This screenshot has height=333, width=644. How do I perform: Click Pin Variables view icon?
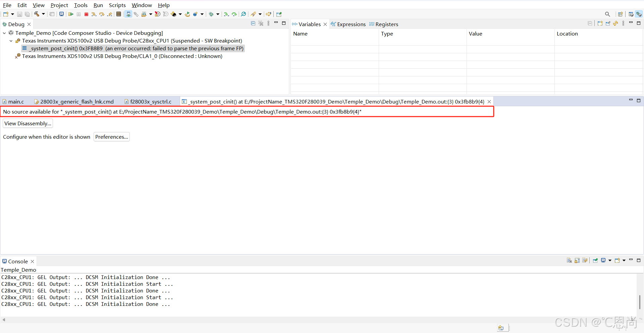(x=608, y=23)
